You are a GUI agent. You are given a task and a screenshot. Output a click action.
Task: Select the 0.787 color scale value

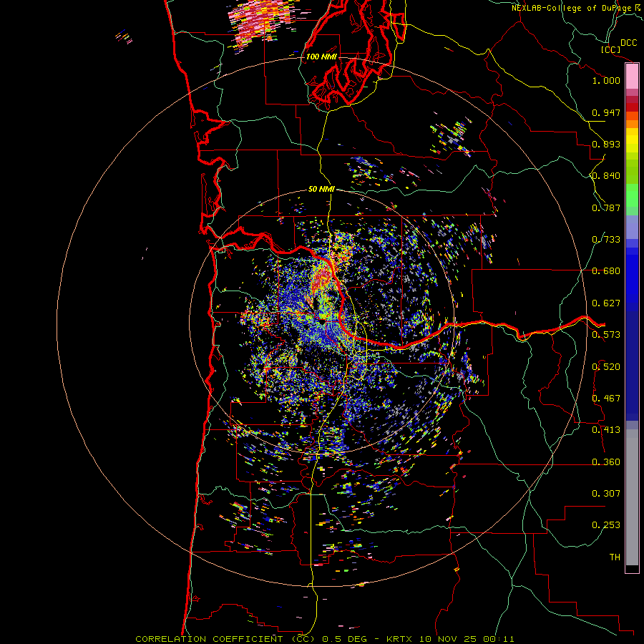click(606, 208)
